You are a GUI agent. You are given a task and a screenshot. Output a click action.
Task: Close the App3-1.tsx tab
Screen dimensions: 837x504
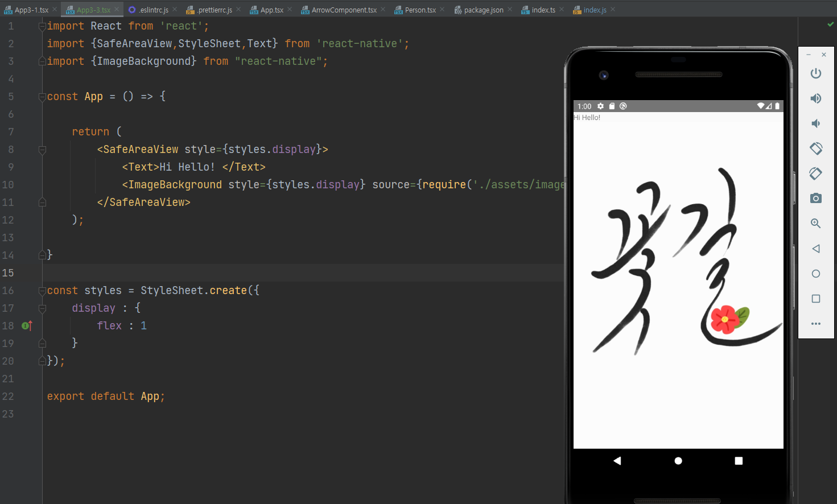pos(55,9)
